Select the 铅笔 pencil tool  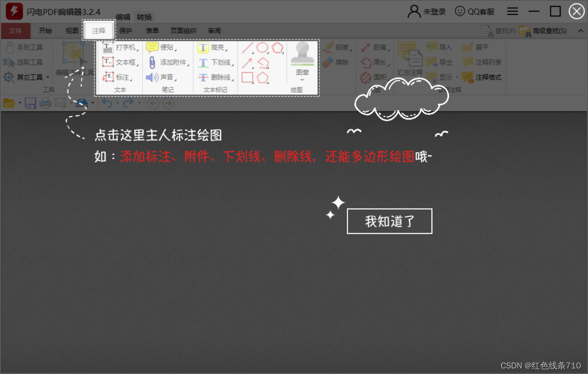[337, 47]
